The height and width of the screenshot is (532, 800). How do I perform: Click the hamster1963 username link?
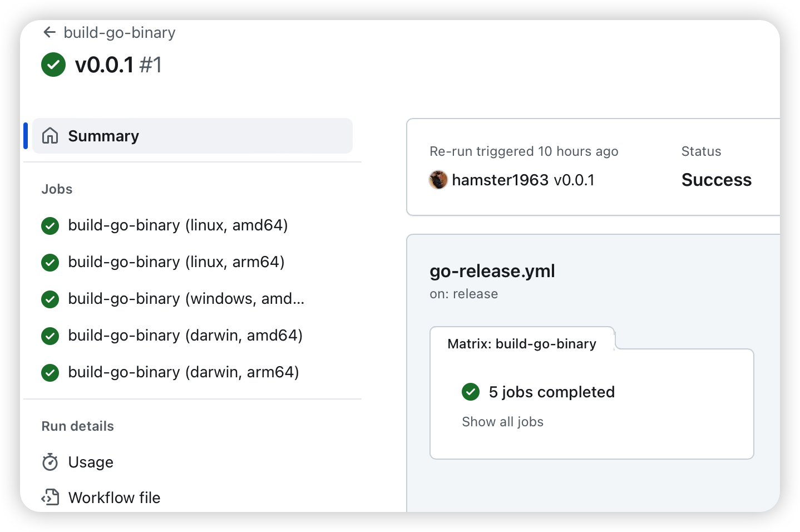pos(500,180)
